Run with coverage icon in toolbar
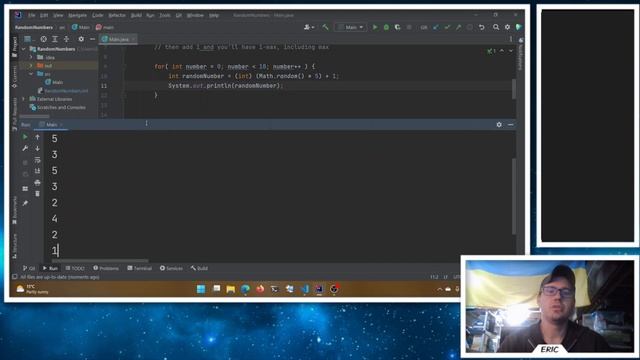 398,27
